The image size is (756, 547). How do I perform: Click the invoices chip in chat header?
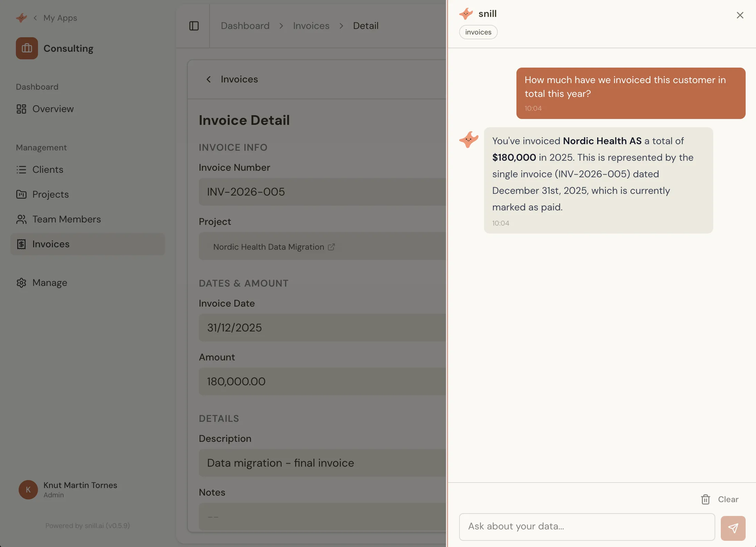[x=478, y=32]
